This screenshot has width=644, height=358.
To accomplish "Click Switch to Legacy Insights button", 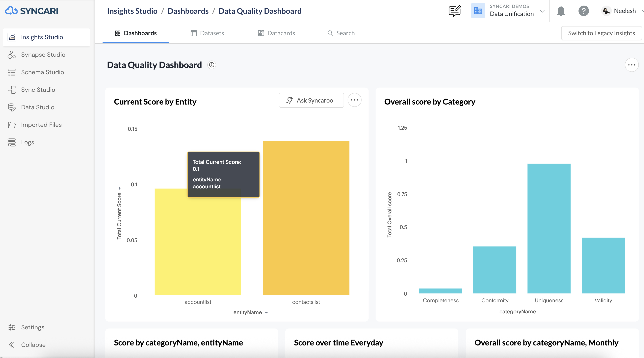I will [601, 33].
